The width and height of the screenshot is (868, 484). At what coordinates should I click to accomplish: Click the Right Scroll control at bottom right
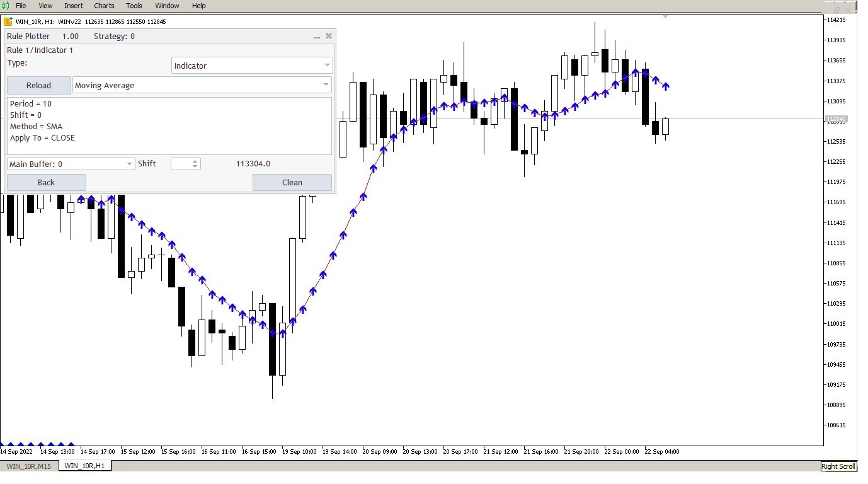[838, 466]
